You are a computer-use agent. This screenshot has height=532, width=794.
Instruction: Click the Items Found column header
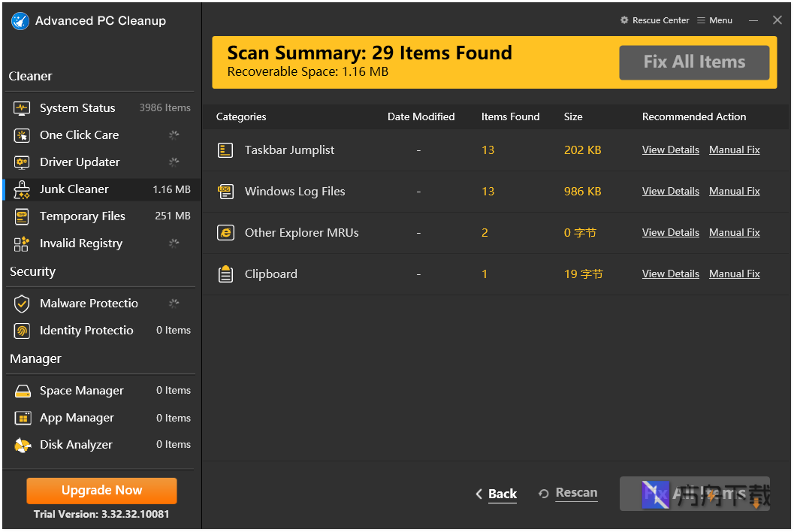pos(510,117)
